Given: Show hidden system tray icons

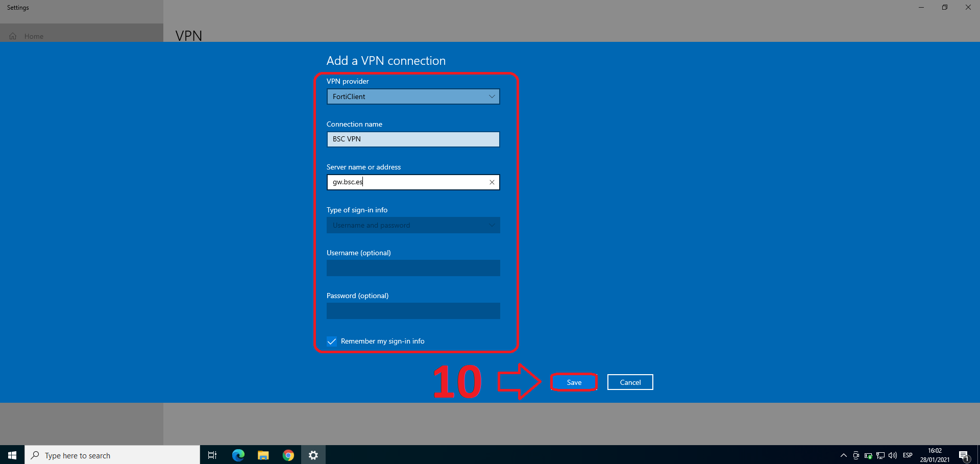Looking at the screenshot, I should pyautogui.click(x=843, y=455).
